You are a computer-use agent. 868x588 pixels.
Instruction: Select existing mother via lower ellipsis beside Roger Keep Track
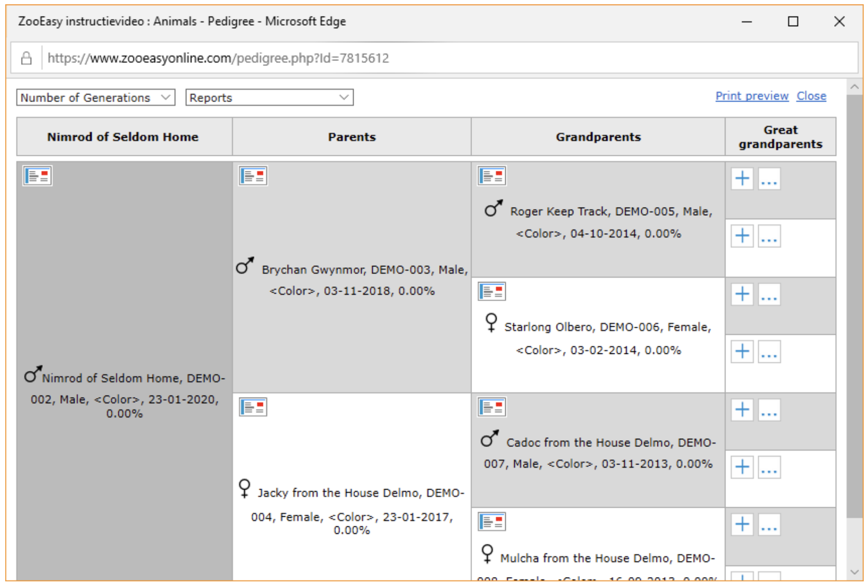[x=769, y=236]
